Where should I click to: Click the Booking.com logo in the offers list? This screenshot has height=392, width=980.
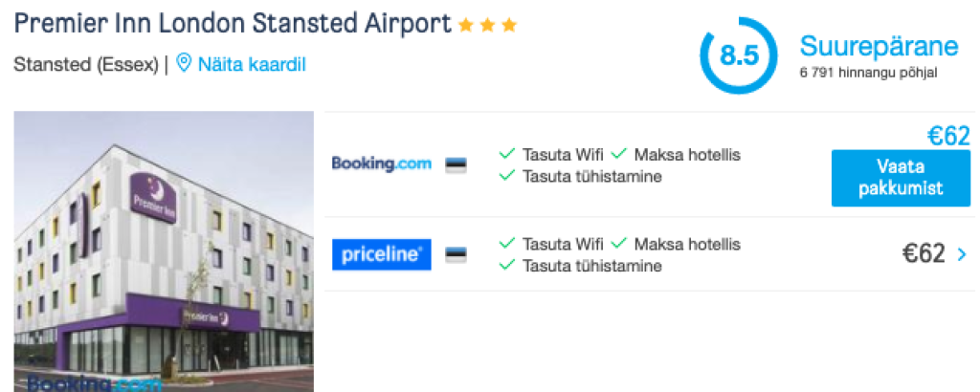[381, 163]
